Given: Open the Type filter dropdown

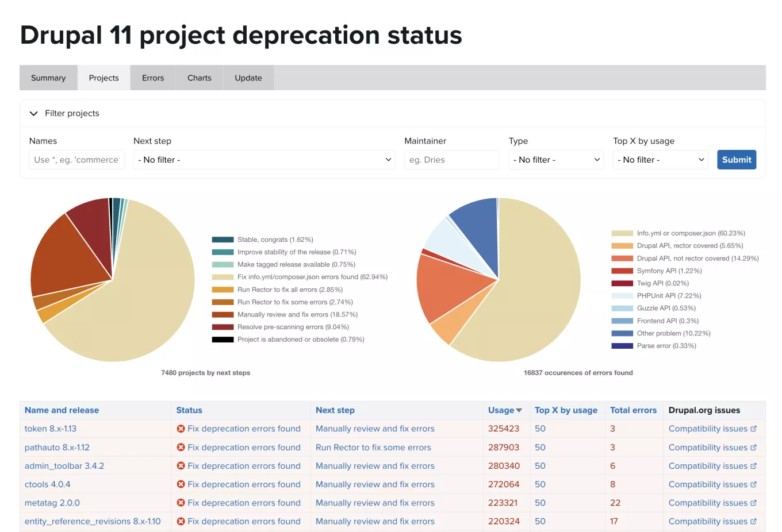Looking at the screenshot, I should [x=556, y=160].
